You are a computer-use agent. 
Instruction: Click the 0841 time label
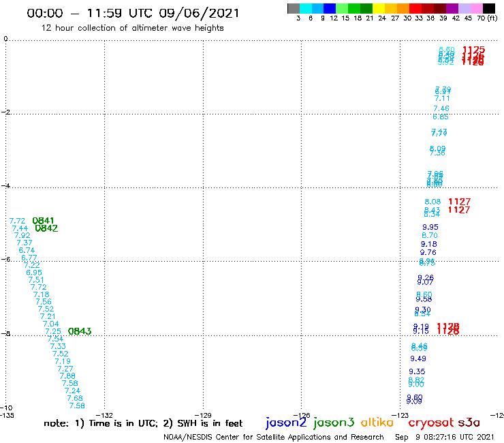[43, 221]
